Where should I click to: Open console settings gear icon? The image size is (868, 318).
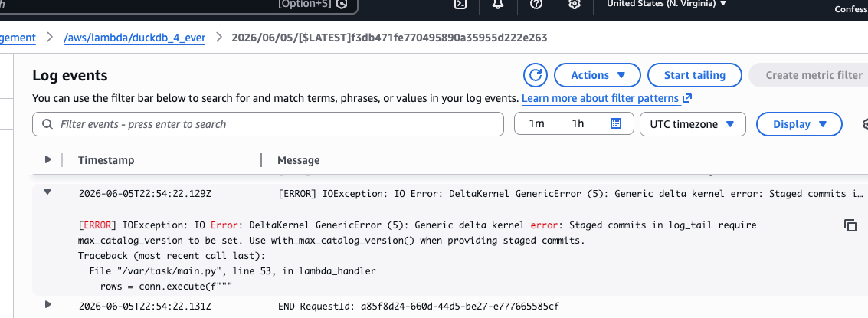(575, 4)
